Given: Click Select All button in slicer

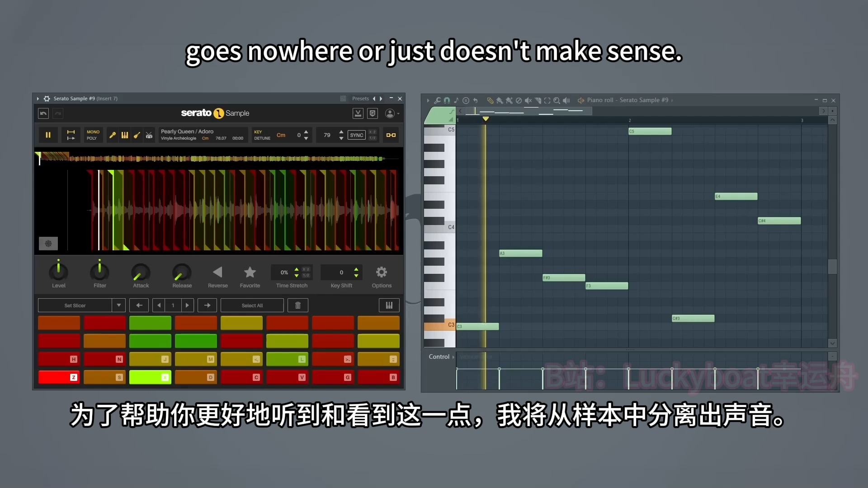Looking at the screenshot, I should [252, 305].
